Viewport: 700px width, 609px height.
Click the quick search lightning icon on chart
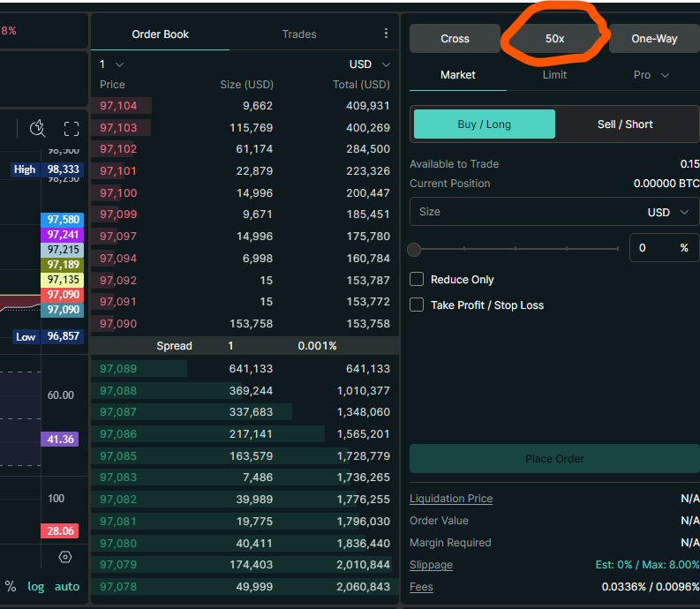37,129
